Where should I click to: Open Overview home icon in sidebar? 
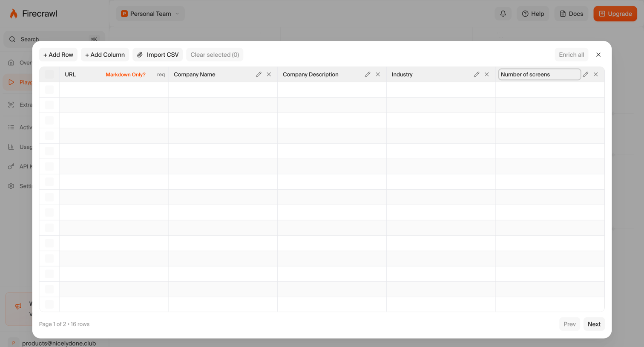pyautogui.click(x=11, y=63)
